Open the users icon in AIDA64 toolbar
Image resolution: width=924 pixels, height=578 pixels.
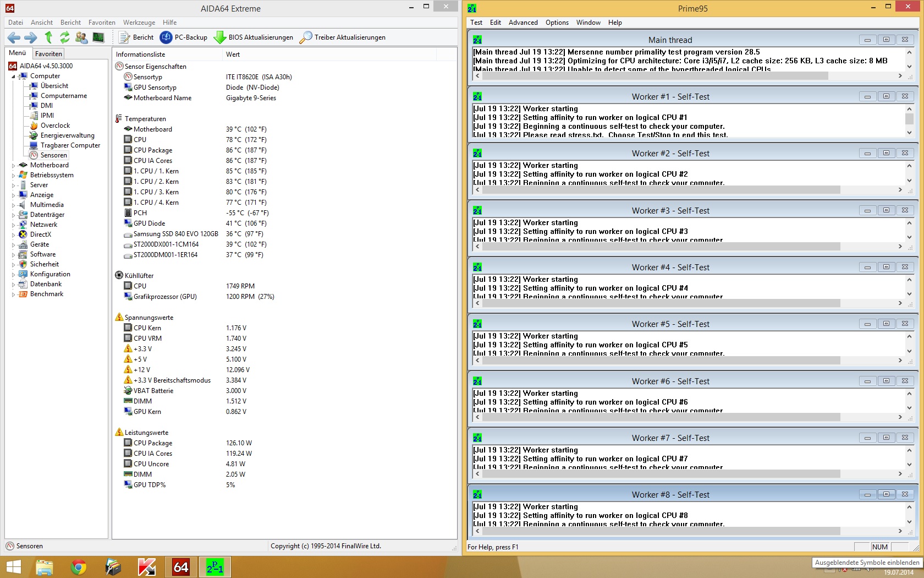(x=81, y=37)
